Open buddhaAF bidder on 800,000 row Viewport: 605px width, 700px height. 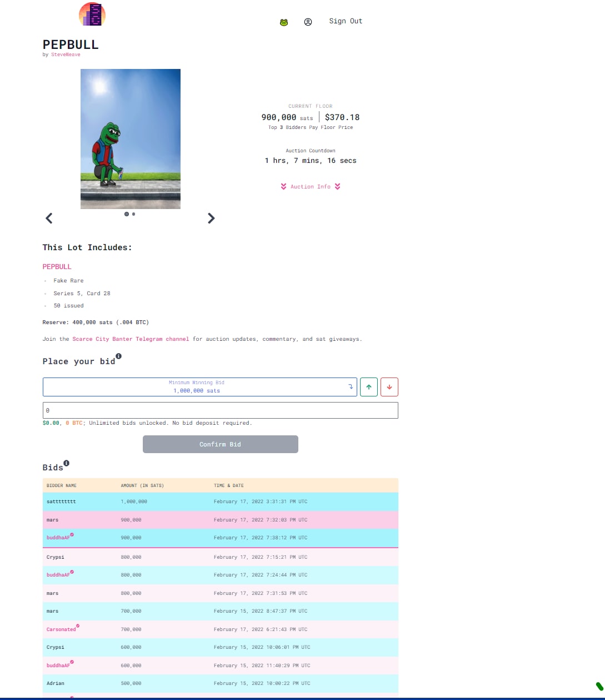(x=58, y=575)
